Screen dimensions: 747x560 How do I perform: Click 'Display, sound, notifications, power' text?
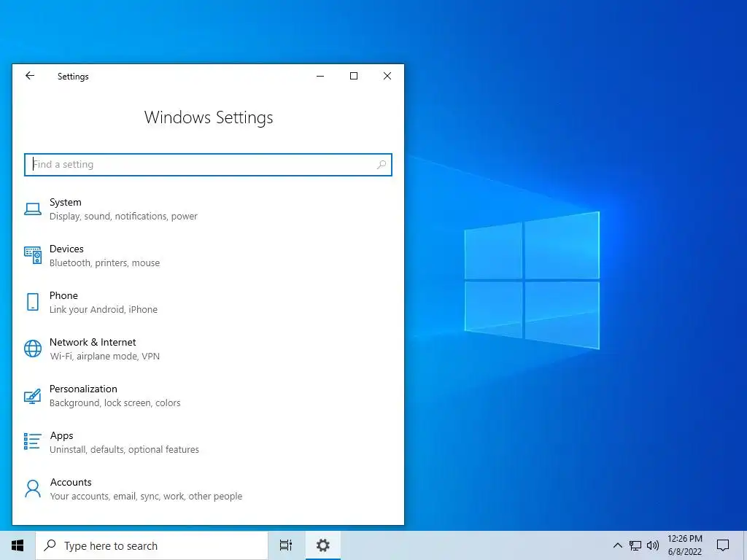tap(123, 216)
